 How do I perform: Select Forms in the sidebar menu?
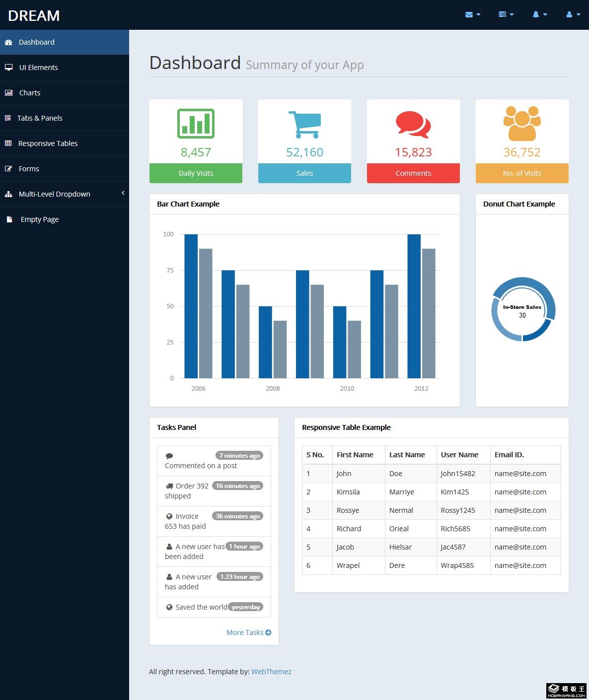[29, 169]
